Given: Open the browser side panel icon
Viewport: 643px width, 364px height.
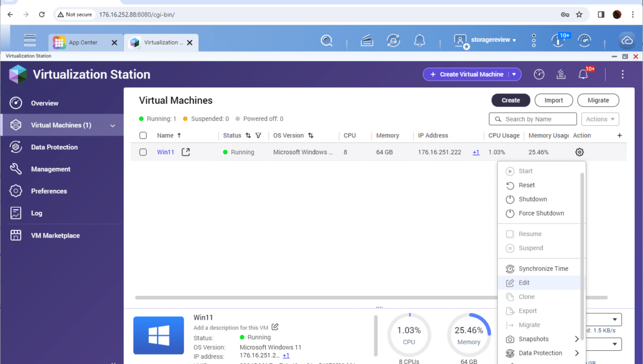Looking at the screenshot, I should coord(601,14).
